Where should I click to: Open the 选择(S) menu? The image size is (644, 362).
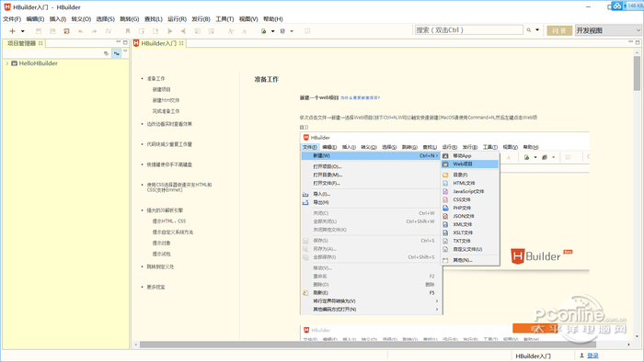[106, 19]
